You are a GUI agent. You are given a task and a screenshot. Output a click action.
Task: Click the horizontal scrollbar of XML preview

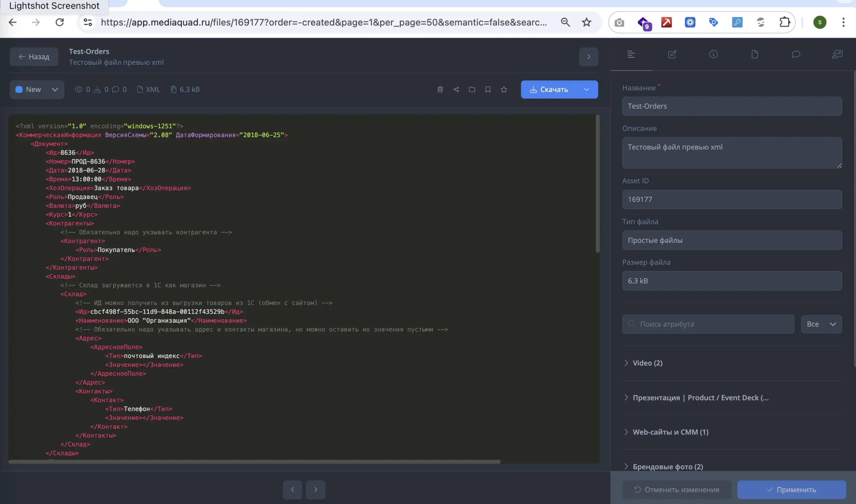coord(254,462)
